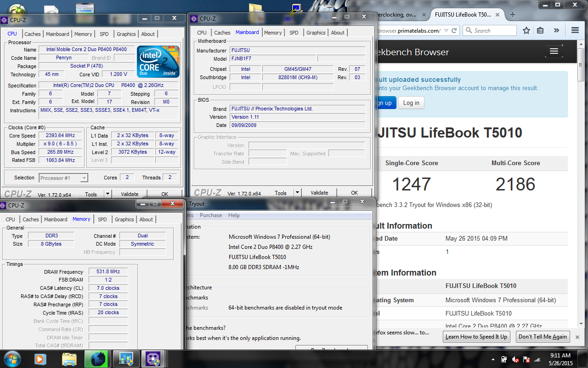Open a new Firefox tab with plus
The height and width of the screenshot is (368, 588).
(513, 14)
